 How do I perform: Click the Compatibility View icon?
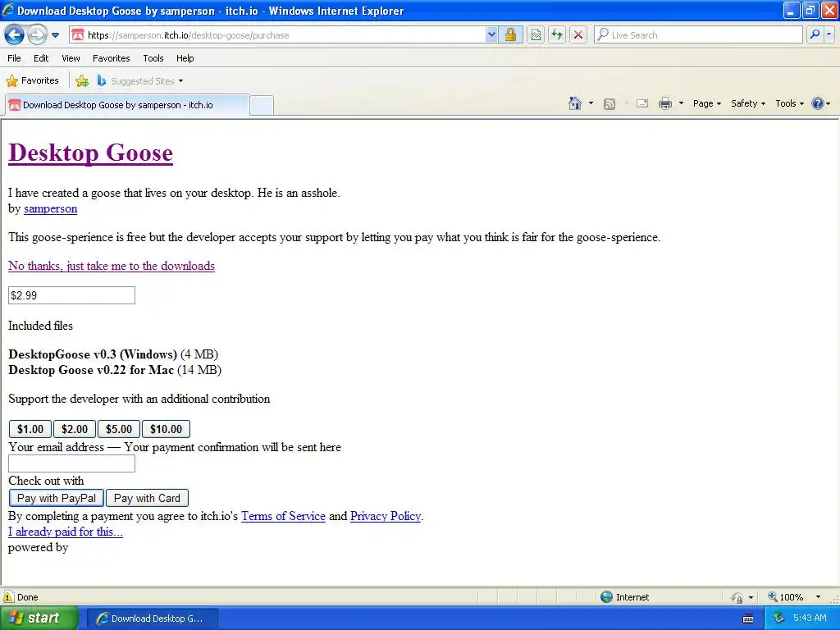[x=536, y=35]
